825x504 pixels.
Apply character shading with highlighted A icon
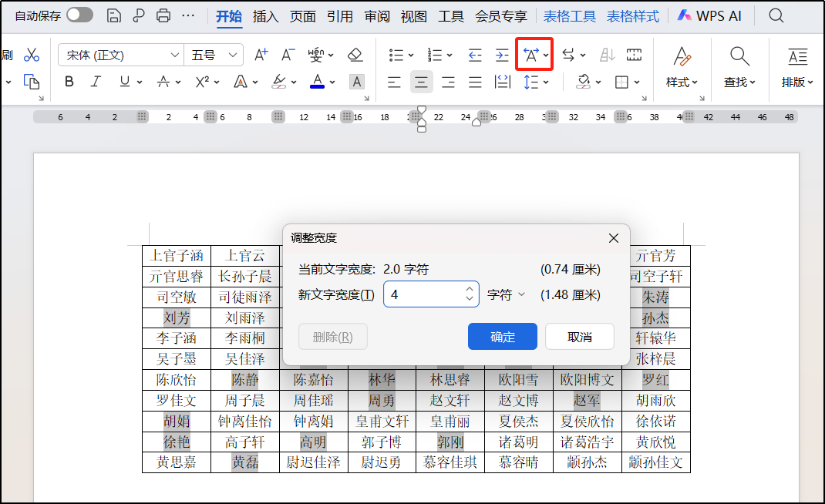click(356, 82)
